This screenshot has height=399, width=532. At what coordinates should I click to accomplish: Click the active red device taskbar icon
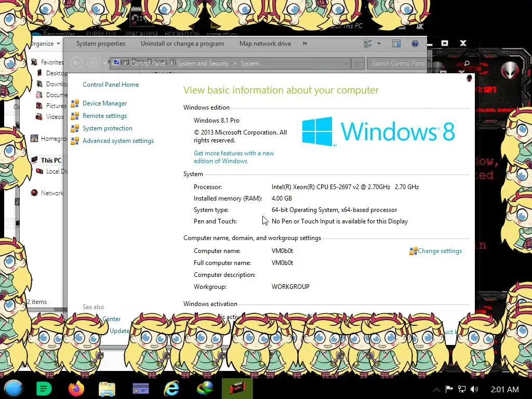[237, 389]
